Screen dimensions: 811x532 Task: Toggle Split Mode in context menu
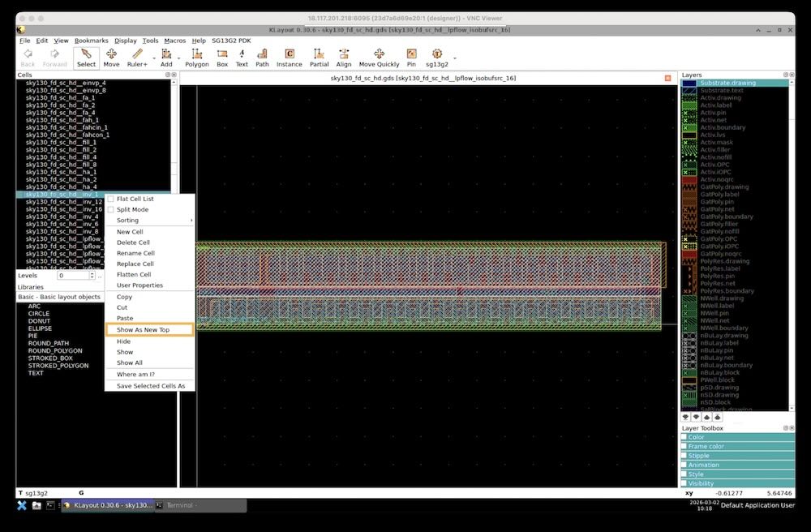[111, 209]
